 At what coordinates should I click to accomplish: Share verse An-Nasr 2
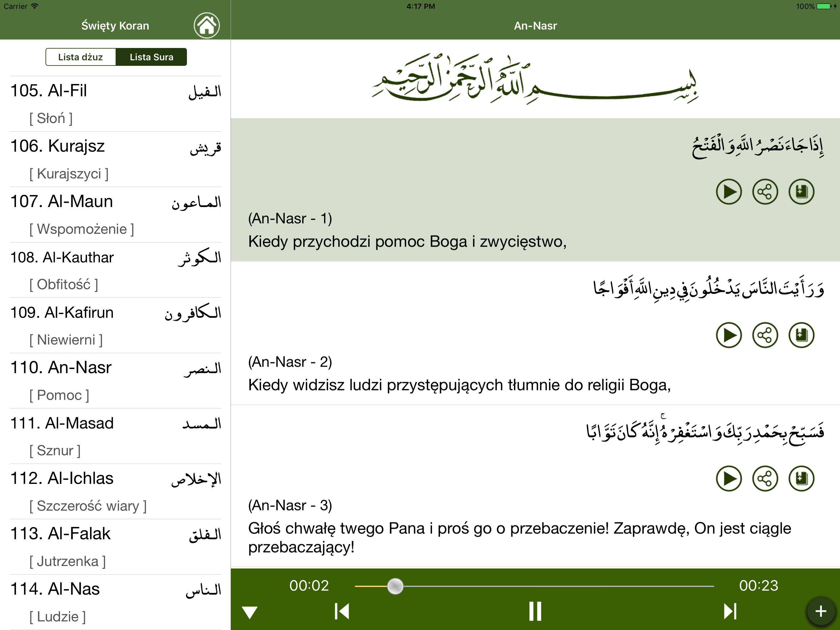[765, 335]
